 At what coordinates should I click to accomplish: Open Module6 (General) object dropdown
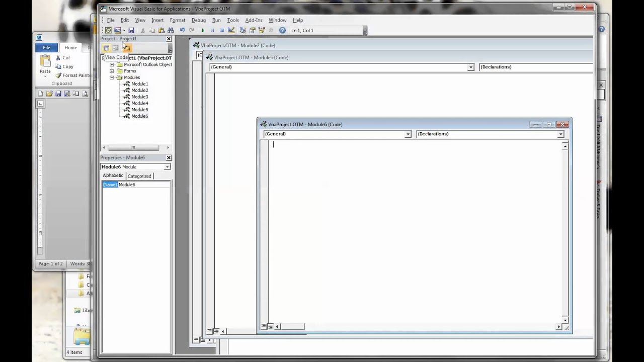[408, 134]
